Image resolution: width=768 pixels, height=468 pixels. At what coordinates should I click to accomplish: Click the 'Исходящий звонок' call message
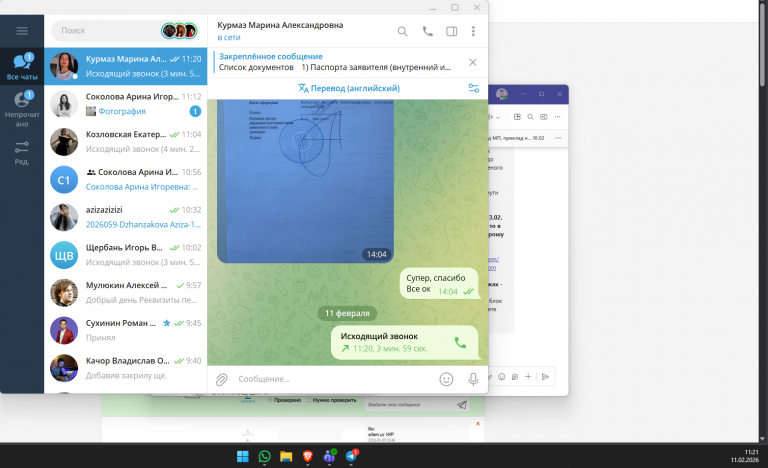point(404,343)
